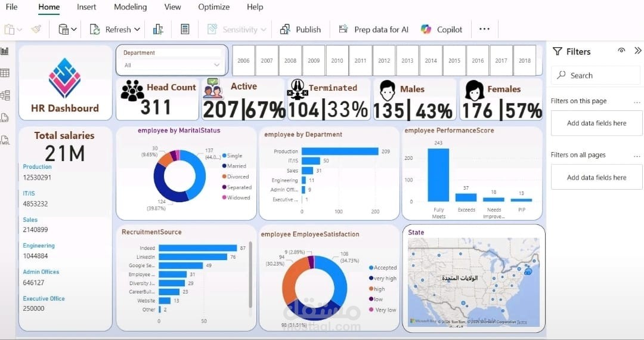Click the 12530291 Production salary value
Viewport: 644px width, 340px height.
point(37,177)
